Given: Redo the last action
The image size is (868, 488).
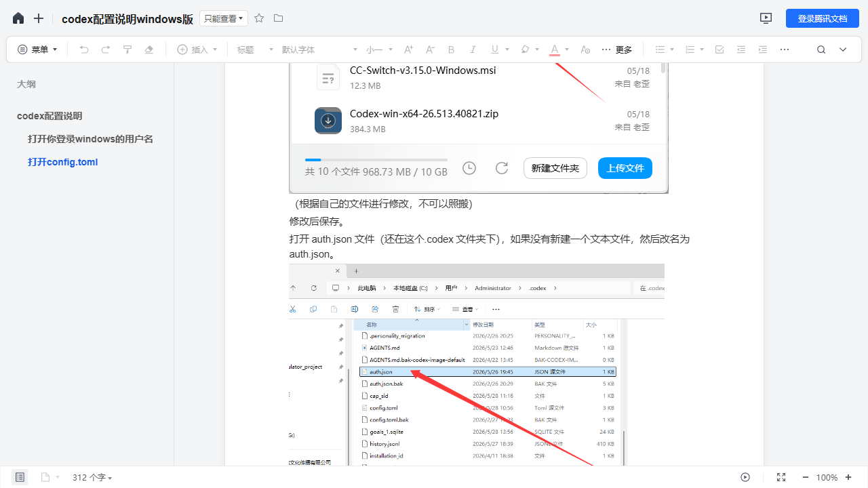Looking at the screenshot, I should click(106, 49).
